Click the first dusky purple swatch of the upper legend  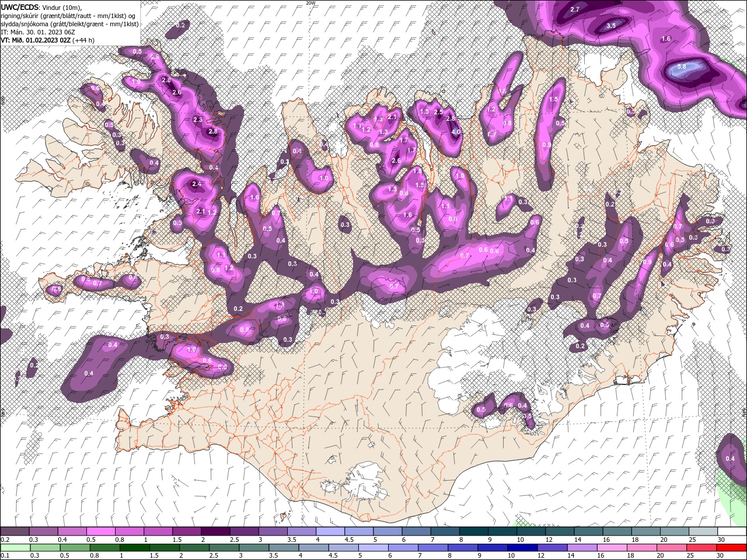pos(15,531)
